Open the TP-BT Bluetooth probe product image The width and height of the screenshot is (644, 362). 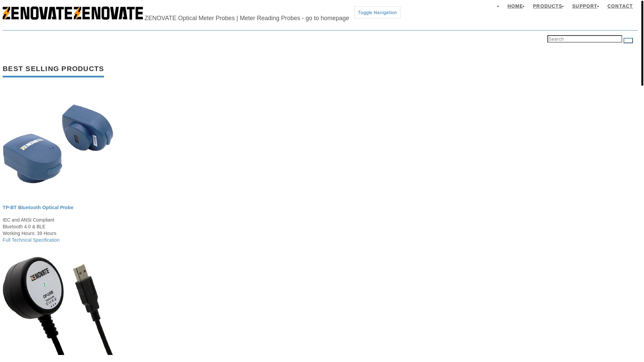(58, 143)
